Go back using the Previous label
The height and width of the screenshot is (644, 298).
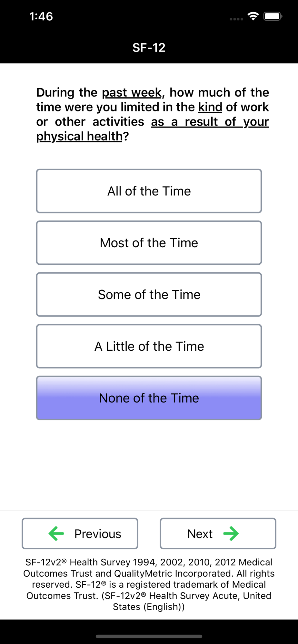(98, 534)
